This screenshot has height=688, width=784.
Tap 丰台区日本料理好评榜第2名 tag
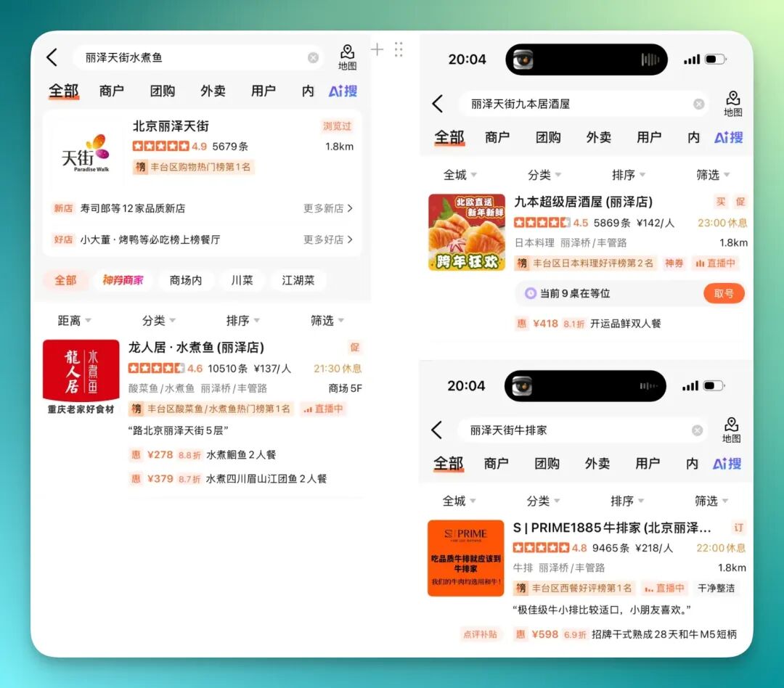tap(586, 263)
